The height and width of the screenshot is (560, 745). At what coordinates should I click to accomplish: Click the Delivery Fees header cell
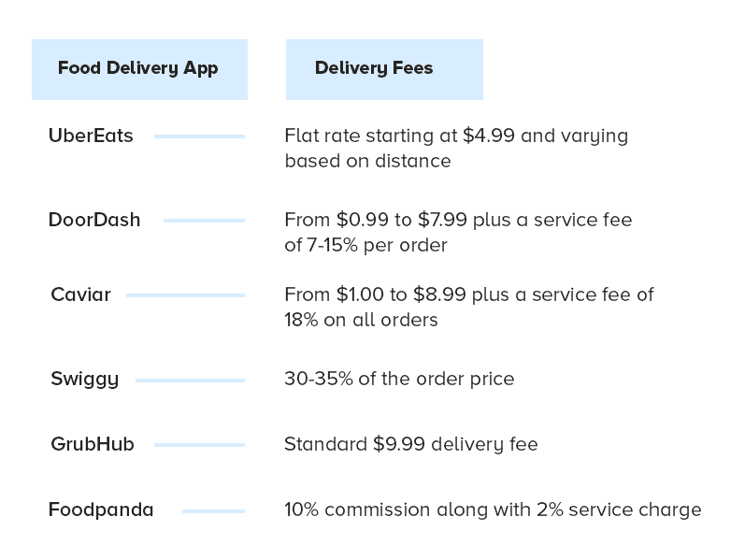(384, 69)
